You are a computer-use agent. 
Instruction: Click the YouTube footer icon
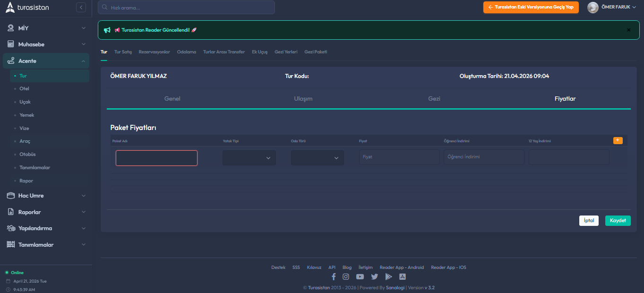click(x=360, y=276)
